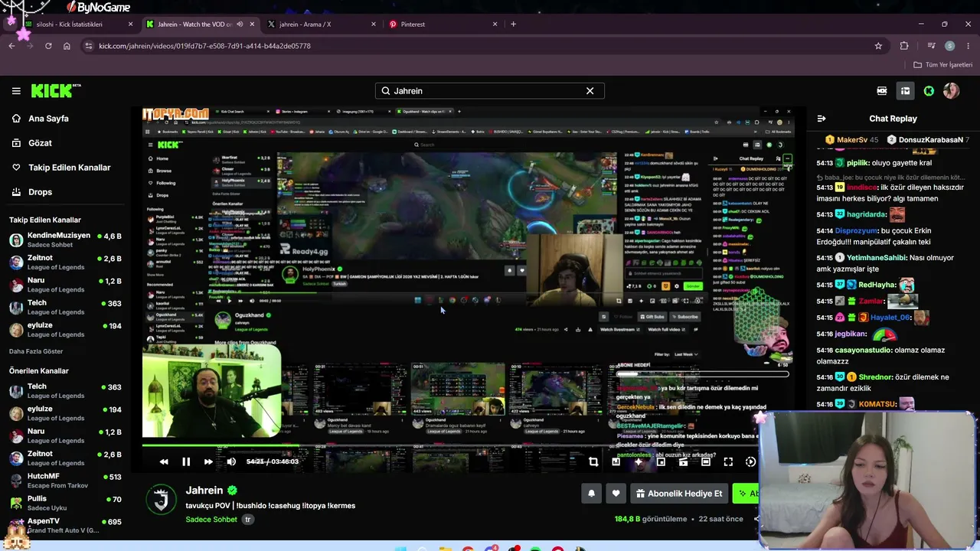Open a new browser tab

pos(513,24)
